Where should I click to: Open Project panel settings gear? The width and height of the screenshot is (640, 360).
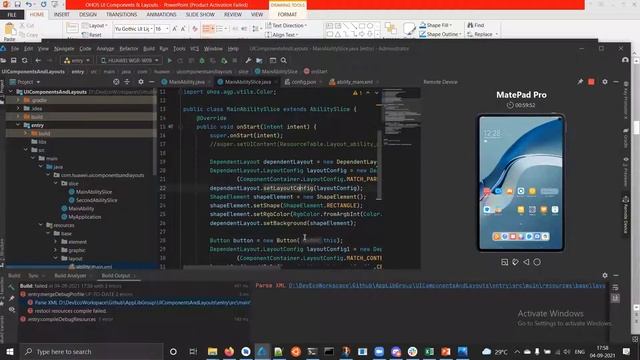pyautogui.click(x=141, y=82)
